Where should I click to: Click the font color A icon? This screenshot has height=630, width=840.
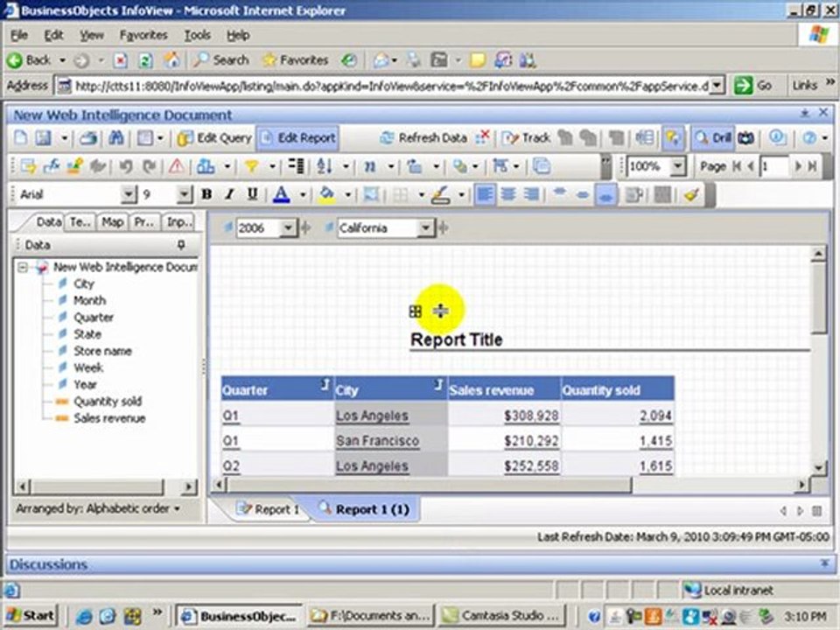click(x=281, y=194)
